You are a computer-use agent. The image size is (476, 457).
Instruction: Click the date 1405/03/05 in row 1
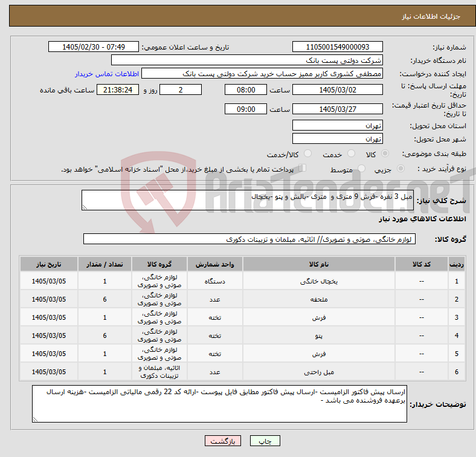coord(49,281)
